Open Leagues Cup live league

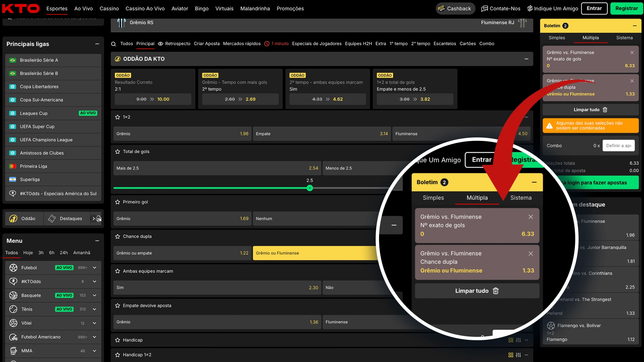(53, 113)
